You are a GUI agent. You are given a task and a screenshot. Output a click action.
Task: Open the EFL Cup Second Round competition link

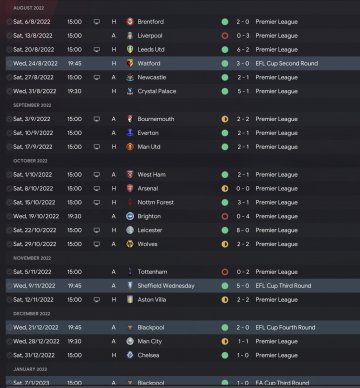287,63
